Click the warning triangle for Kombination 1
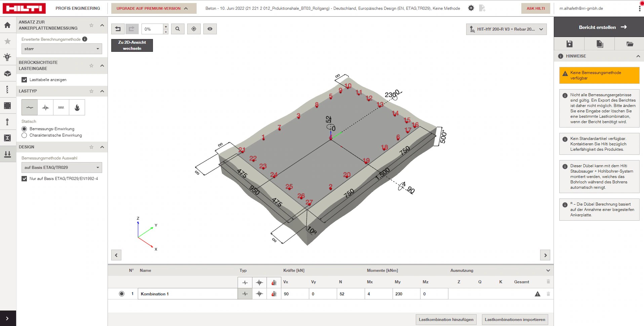The width and height of the screenshot is (644, 326). pos(537,294)
